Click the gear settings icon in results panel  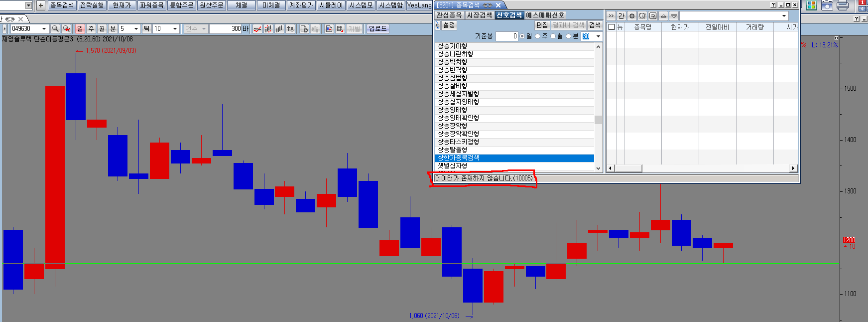coord(632,16)
